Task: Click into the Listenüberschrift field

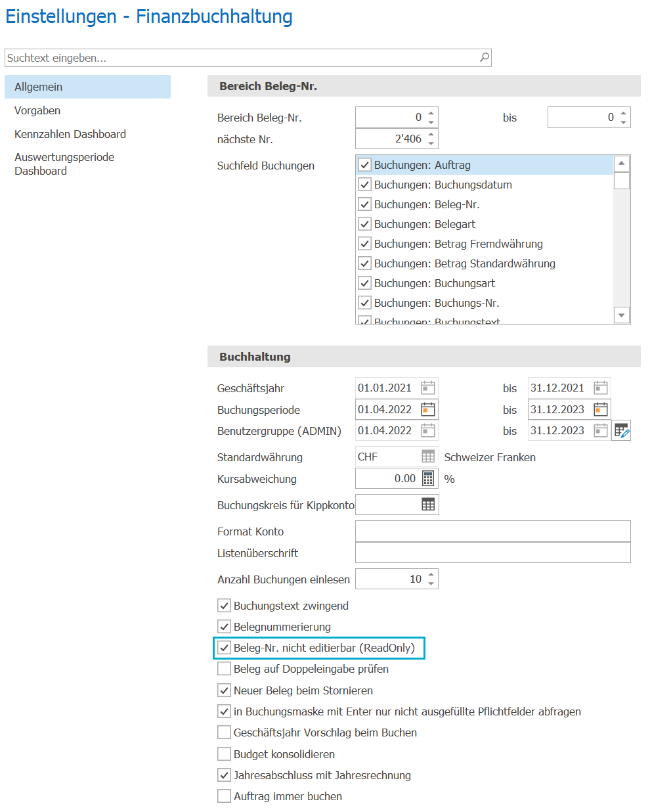Action: click(x=493, y=553)
